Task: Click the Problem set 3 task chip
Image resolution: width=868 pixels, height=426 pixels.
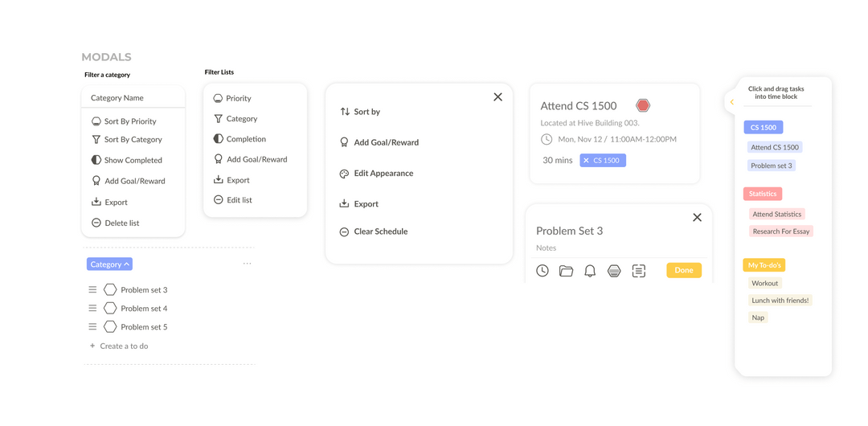Action: tap(772, 165)
